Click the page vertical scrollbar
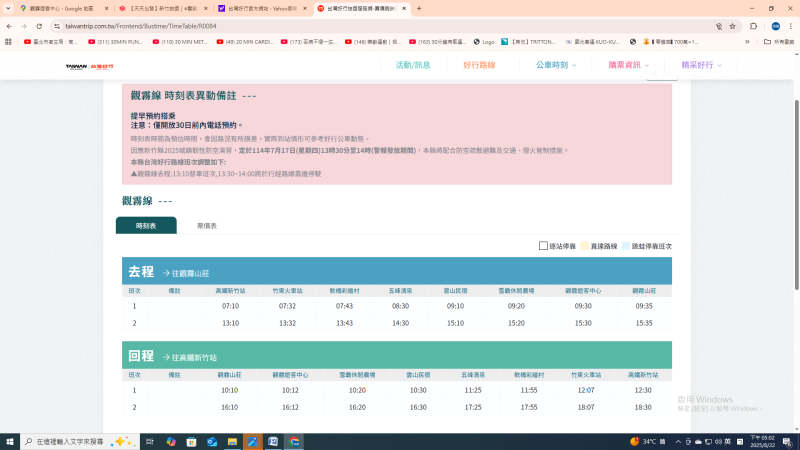This screenshot has width=800, height=450. point(796,194)
